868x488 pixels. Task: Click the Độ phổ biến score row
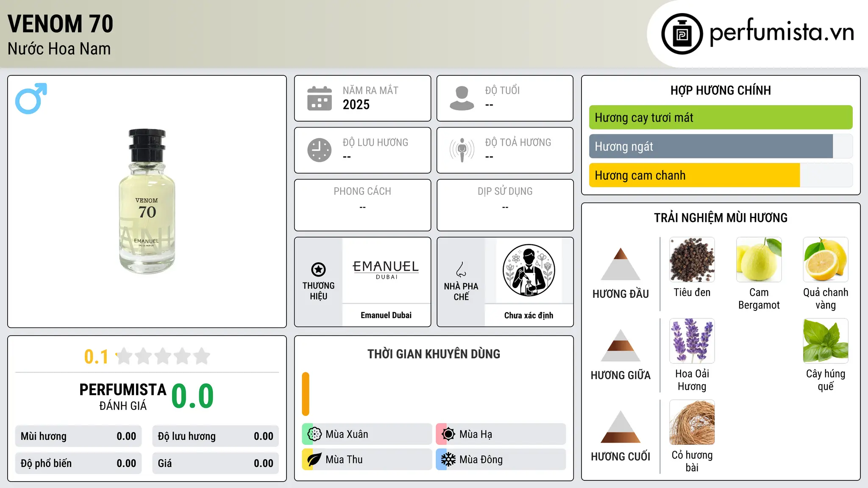click(x=78, y=463)
